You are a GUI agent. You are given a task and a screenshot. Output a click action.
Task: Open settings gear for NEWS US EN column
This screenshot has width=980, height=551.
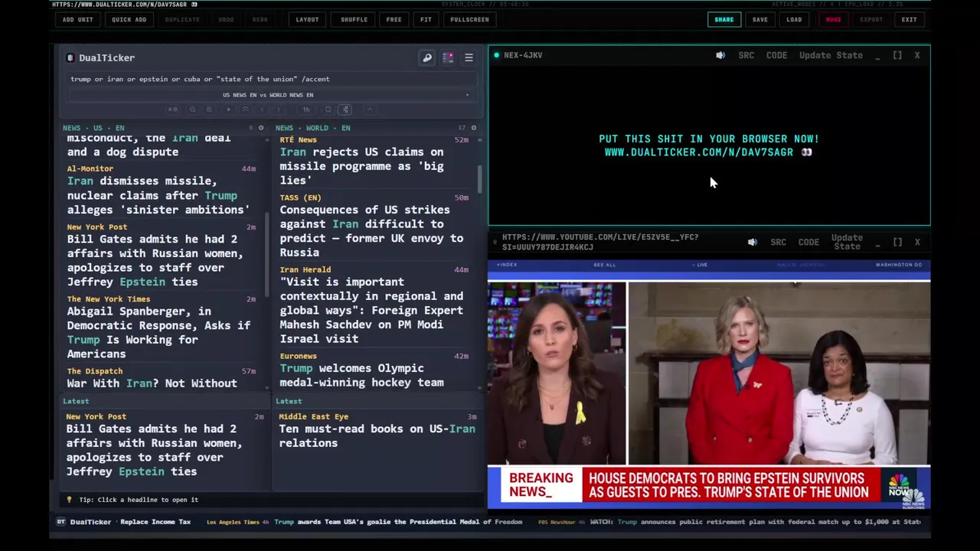(x=261, y=128)
